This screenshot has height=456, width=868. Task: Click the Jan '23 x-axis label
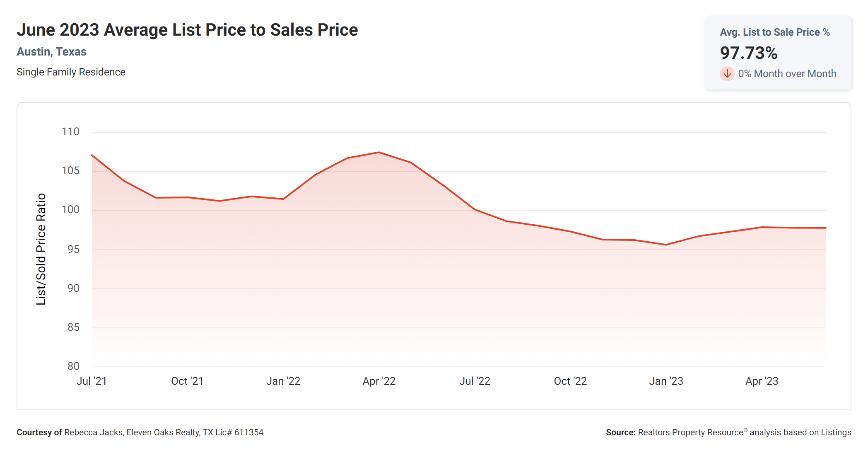pos(666,381)
